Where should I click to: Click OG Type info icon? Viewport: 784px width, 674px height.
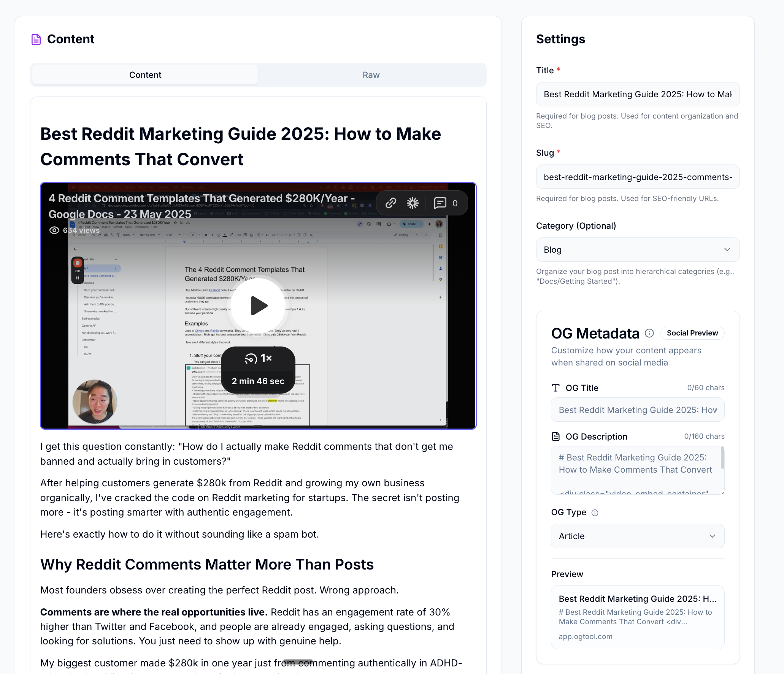[x=595, y=513]
